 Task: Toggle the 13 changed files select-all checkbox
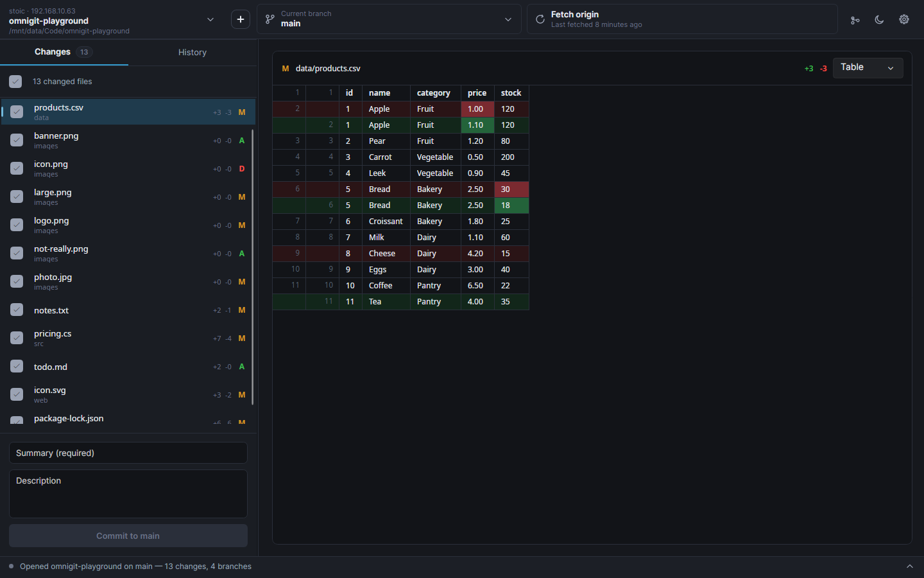[x=15, y=82]
